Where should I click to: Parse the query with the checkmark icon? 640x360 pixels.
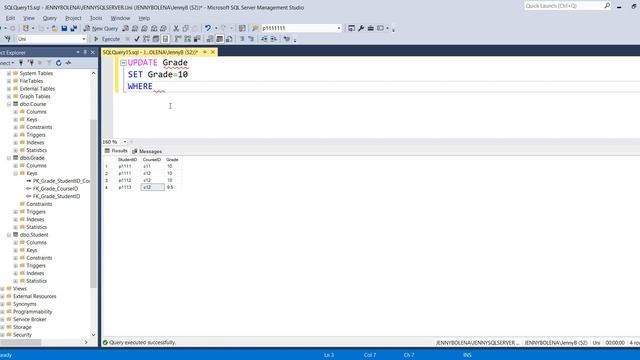[x=137, y=39]
